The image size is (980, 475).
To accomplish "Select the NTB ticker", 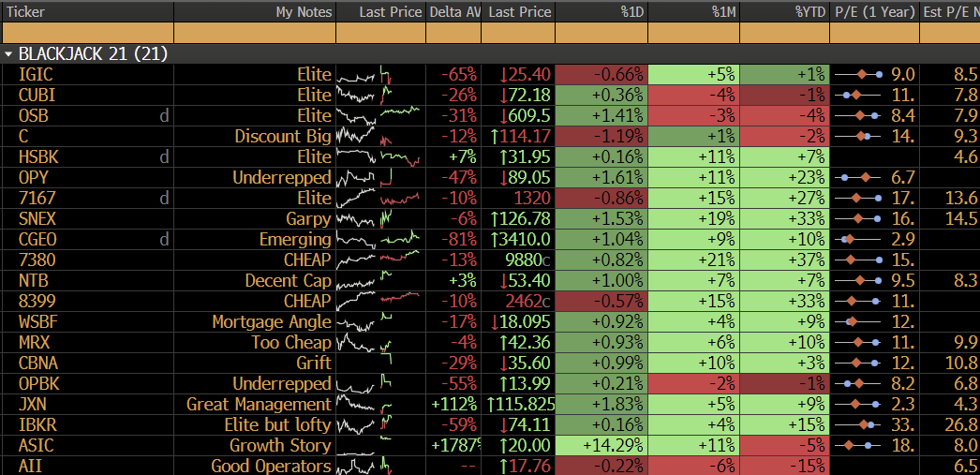I will [33, 281].
